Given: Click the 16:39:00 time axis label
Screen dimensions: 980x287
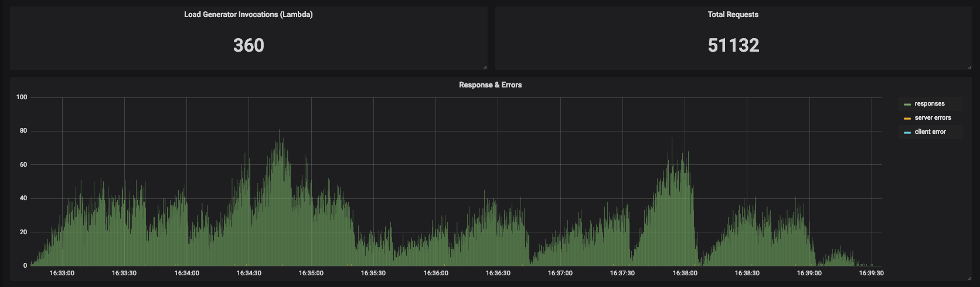Looking at the screenshot, I should click(809, 273).
